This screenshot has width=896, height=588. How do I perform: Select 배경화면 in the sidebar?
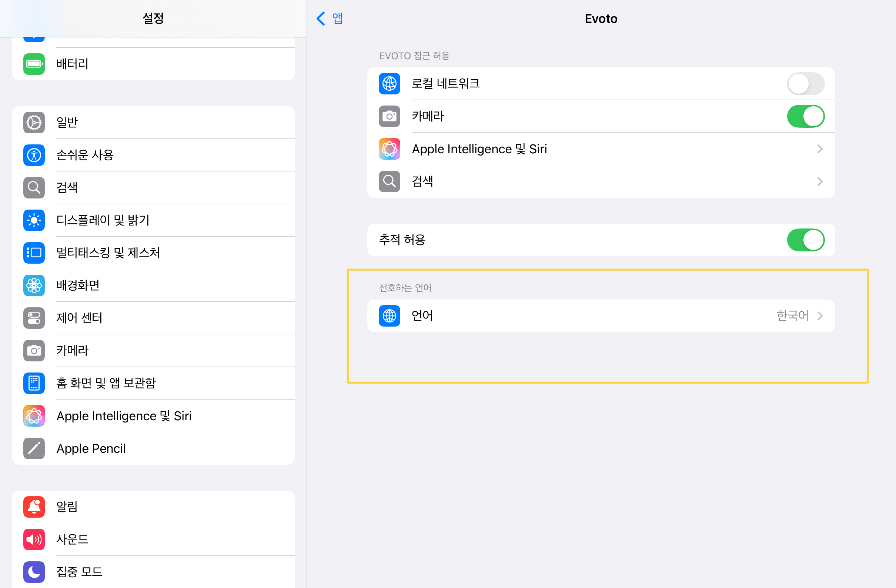pos(153,285)
